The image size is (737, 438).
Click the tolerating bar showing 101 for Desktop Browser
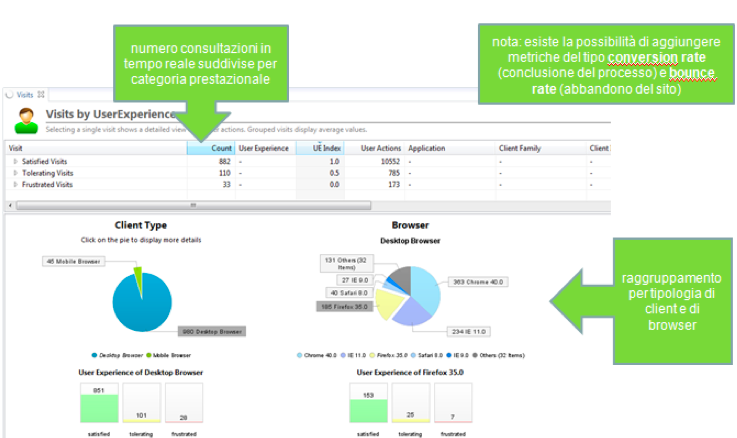click(x=142, y=420)
